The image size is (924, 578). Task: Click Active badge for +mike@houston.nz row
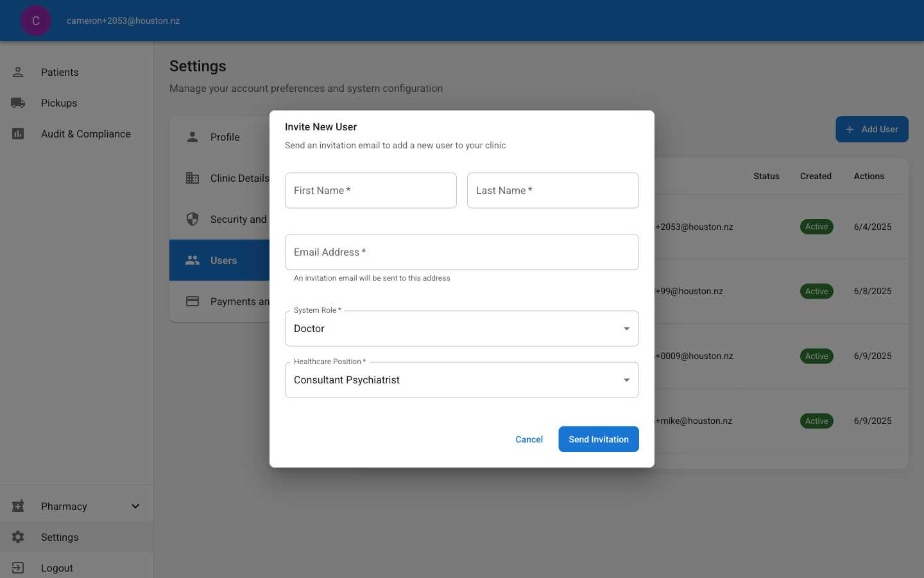[817, 421]
